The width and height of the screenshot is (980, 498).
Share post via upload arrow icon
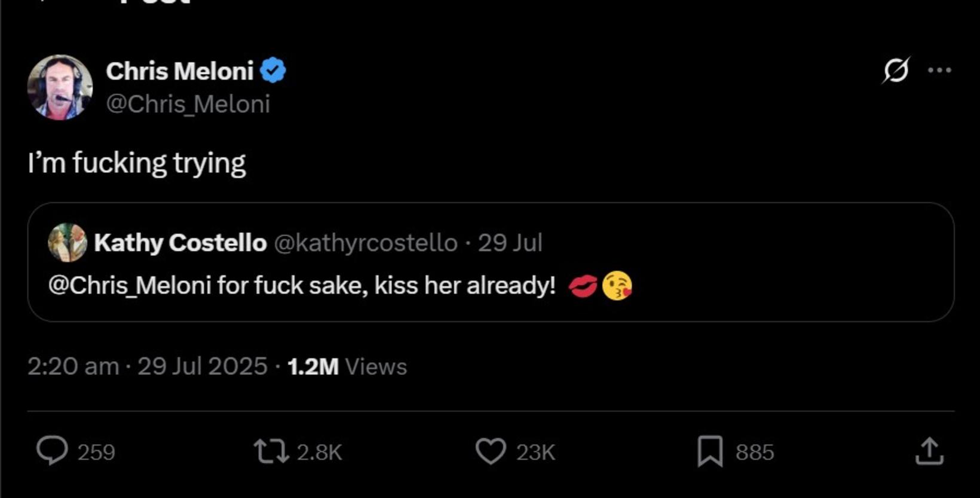coord(929,451)
